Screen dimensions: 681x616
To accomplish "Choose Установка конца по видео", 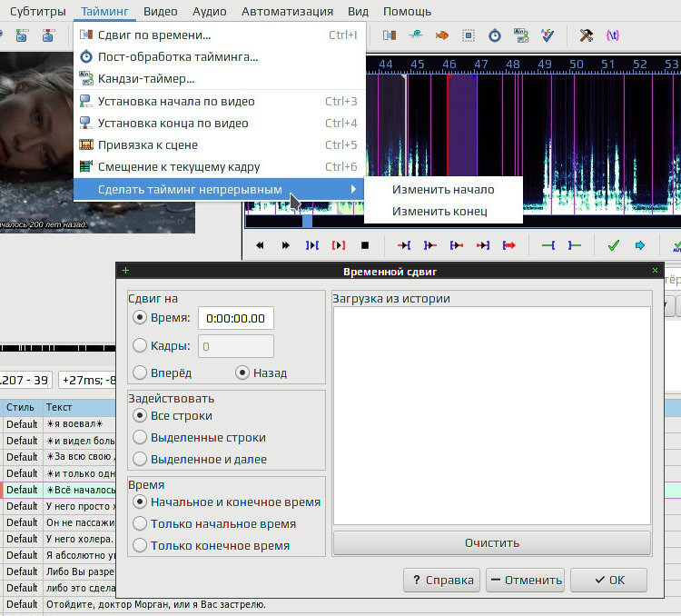I will 220,123.
